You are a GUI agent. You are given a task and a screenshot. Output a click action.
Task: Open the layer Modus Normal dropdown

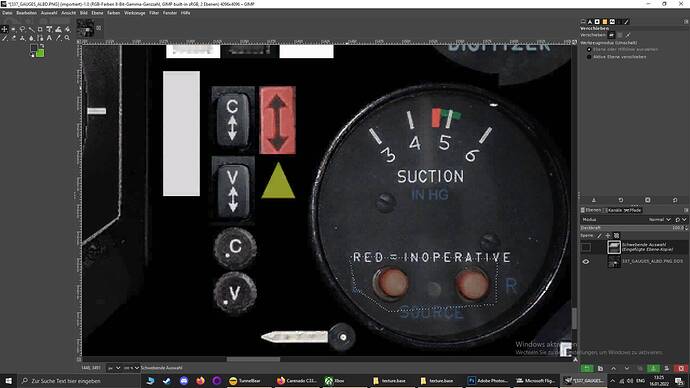coord(659,219)
